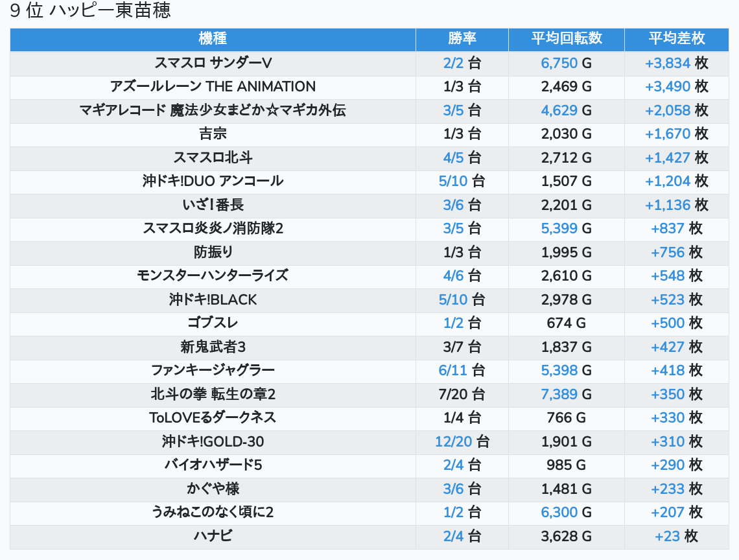739x560 pixels.
Task: Click the 平均差枚 column header
Action: pyautogui.click(x=676, y=39)
